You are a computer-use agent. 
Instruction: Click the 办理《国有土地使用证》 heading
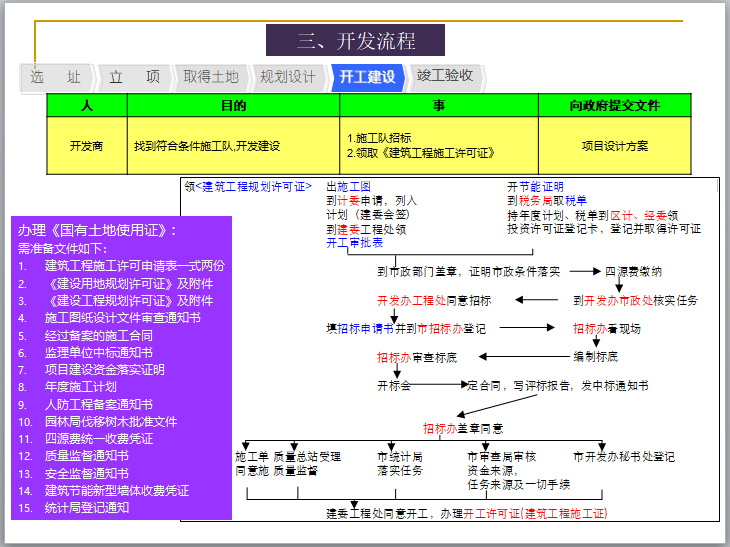click(97, 230)
